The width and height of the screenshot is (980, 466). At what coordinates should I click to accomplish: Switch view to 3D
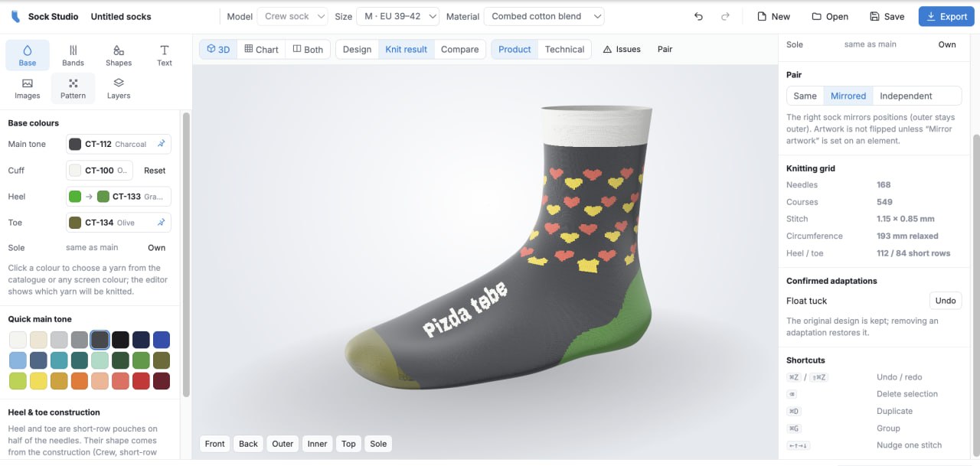click(218, 49)
